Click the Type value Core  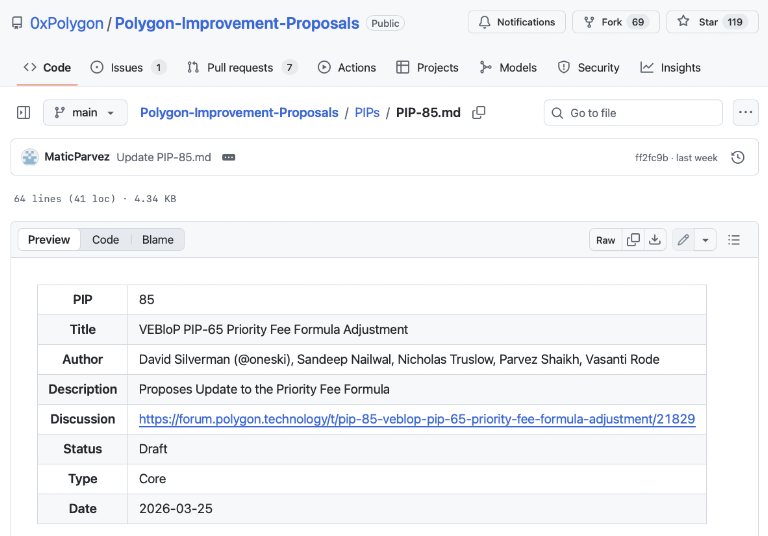[152, 479]
